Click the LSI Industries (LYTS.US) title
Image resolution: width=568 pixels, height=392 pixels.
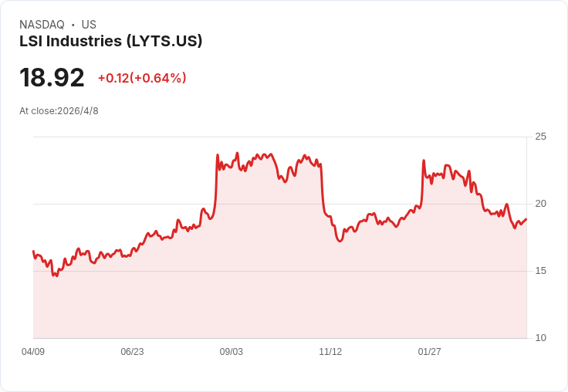click(x=111, y=41)
